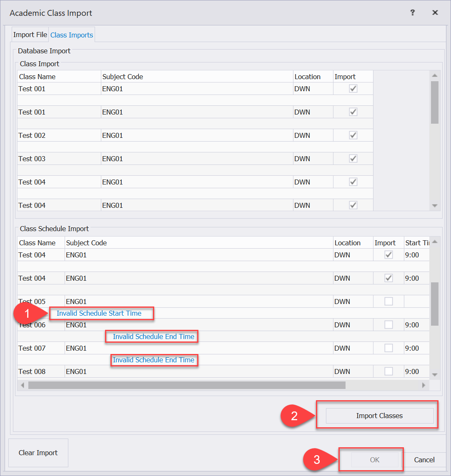Switch to the Import File tab

(x=30, y=35)
